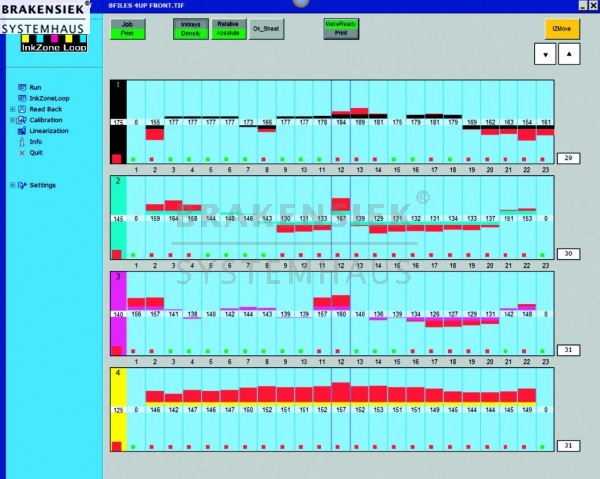Click the Ok_Sheet button
Screen dimensions: 600x479
pos(266,29)
